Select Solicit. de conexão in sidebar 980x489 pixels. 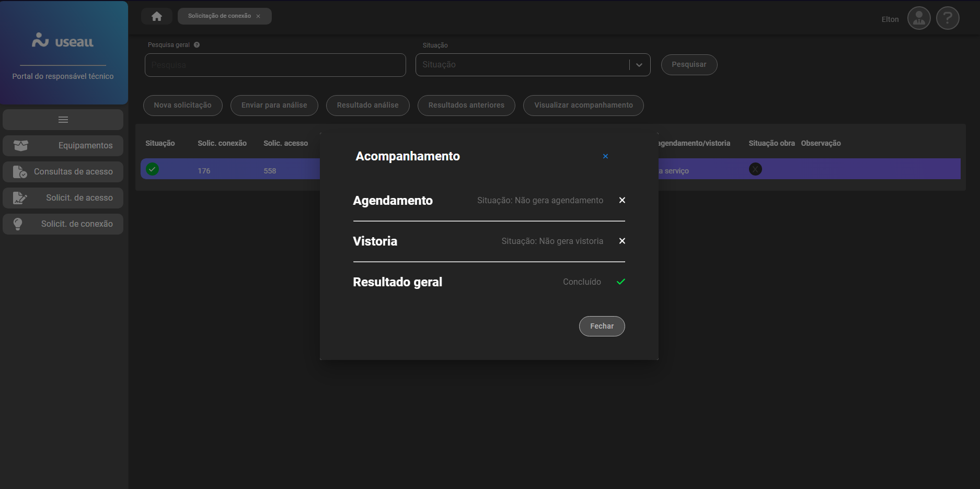63,224
